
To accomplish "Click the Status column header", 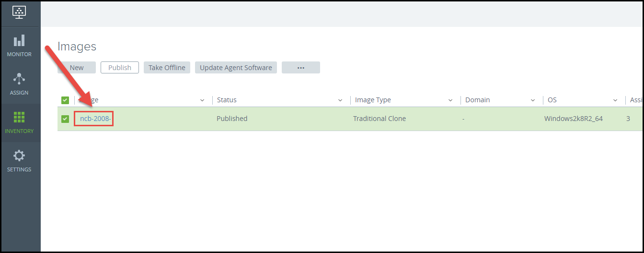I will point(227,100).
